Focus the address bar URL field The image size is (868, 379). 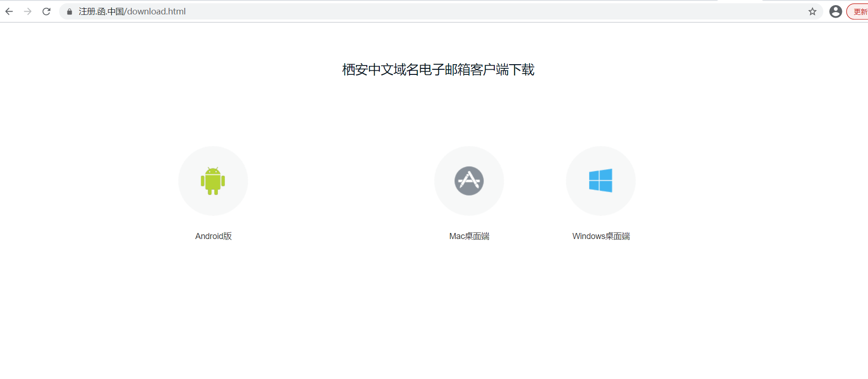(441, 12)
